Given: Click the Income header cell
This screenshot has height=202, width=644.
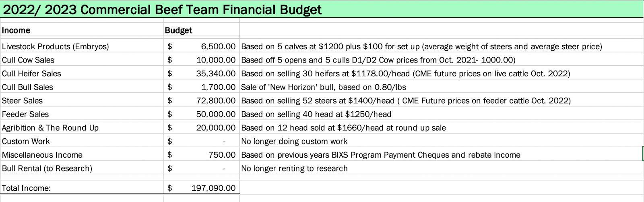Looking at the screenshot, I should coord(16,30).
